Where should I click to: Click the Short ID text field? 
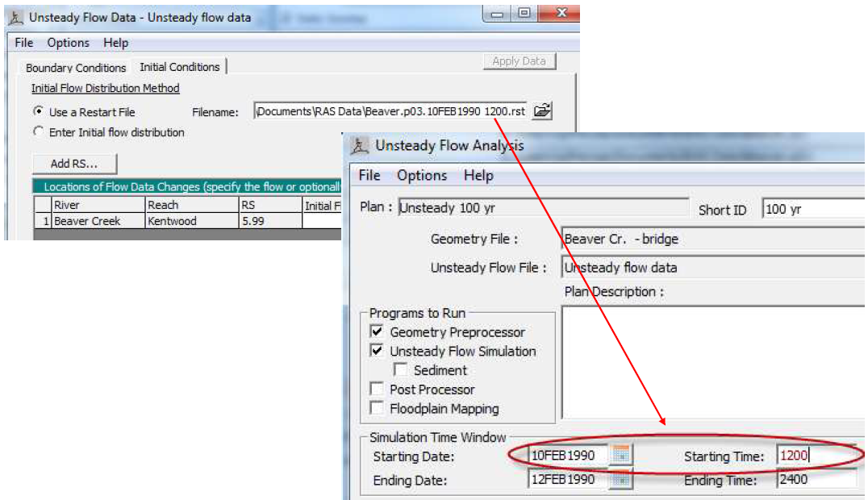812,210
